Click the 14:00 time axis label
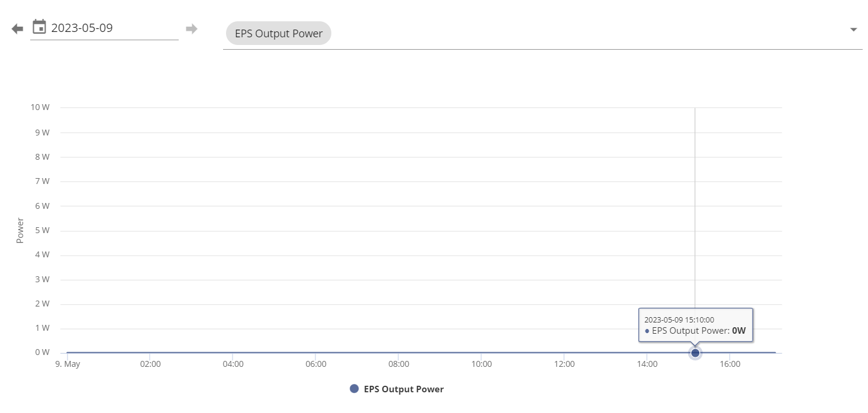 pyautogui.click(x=647, y=364)
